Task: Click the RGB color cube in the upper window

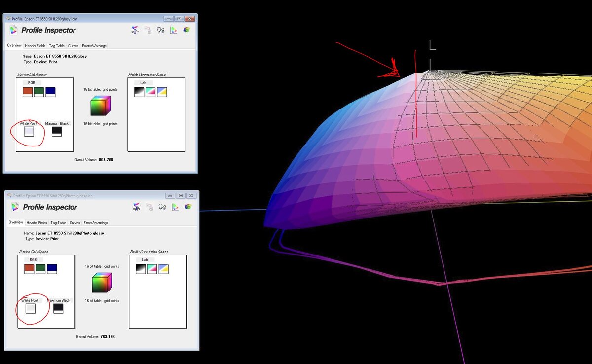Action: [x=100, y=106]
